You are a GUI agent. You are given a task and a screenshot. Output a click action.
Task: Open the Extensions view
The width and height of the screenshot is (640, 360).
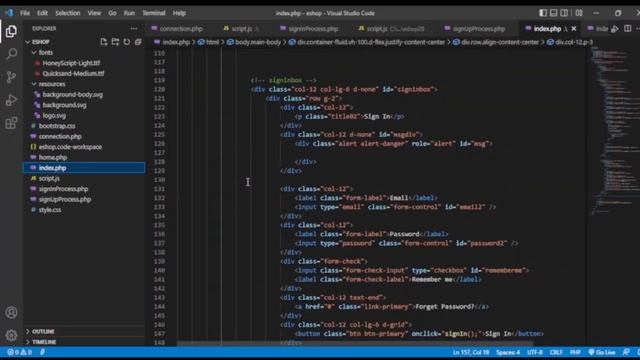coord(11,123)
